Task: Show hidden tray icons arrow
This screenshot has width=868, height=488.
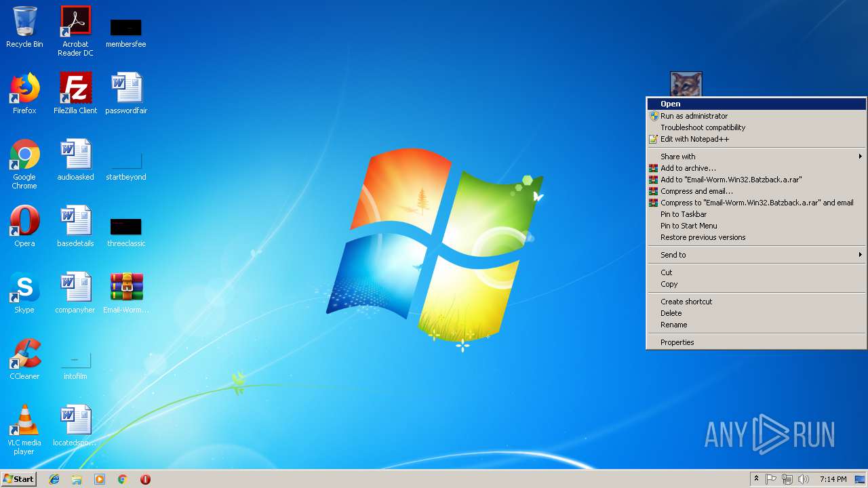Action: pos(757,479)
